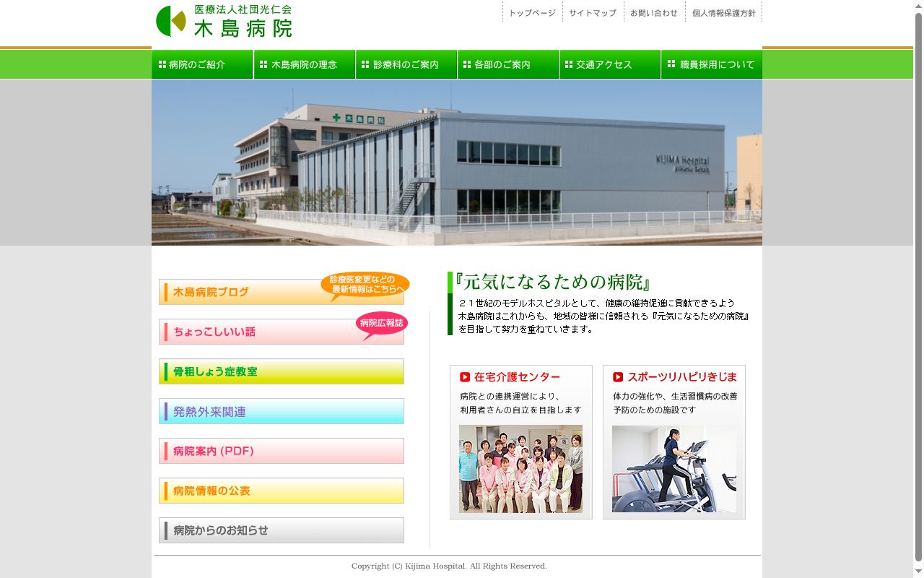Viewport: 924px width, 578px height.
Task: Open the 病院からのお知らせ banner
Action: point(282,530)
